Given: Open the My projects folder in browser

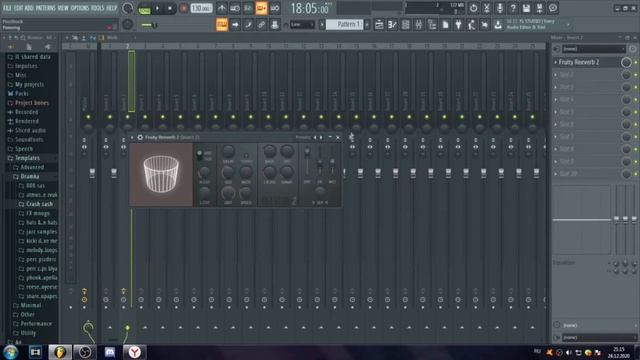Looking at the screenshot, I should (x=29, y=84).
